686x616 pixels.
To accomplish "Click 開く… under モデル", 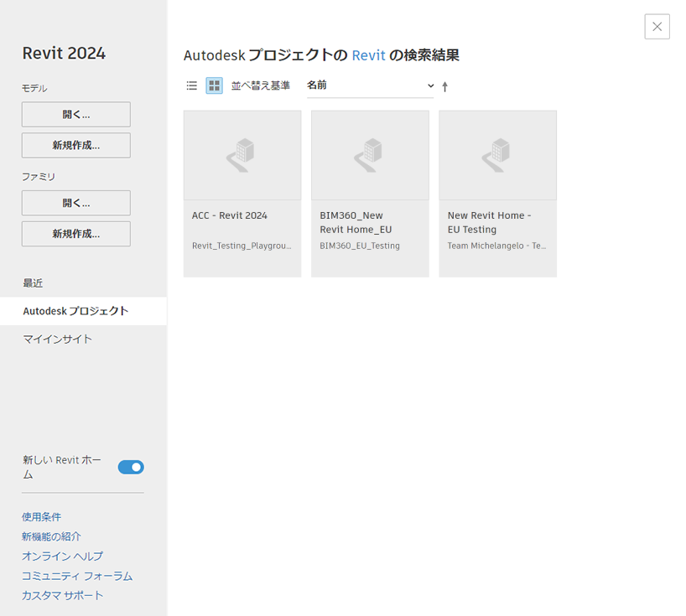I will click(x=76, y=115).
